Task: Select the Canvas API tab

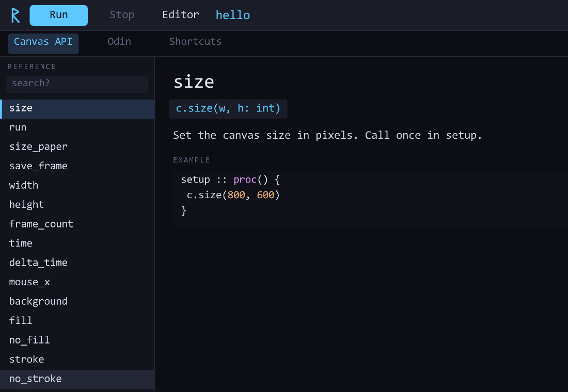Action: (x=43, y=42)
